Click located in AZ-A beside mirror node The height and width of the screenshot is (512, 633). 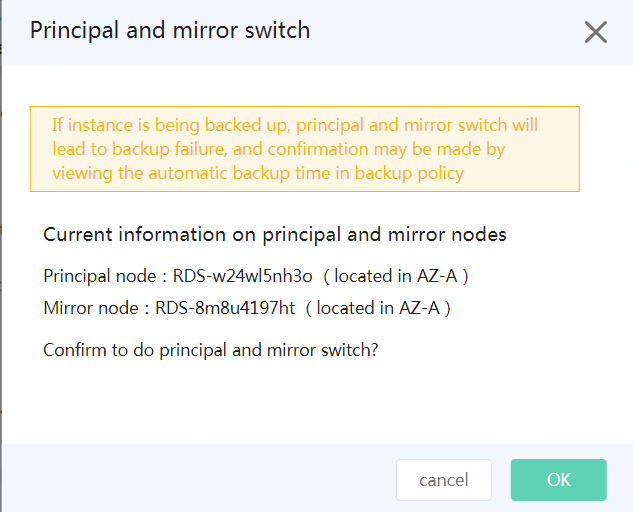[x=378, y=308]
